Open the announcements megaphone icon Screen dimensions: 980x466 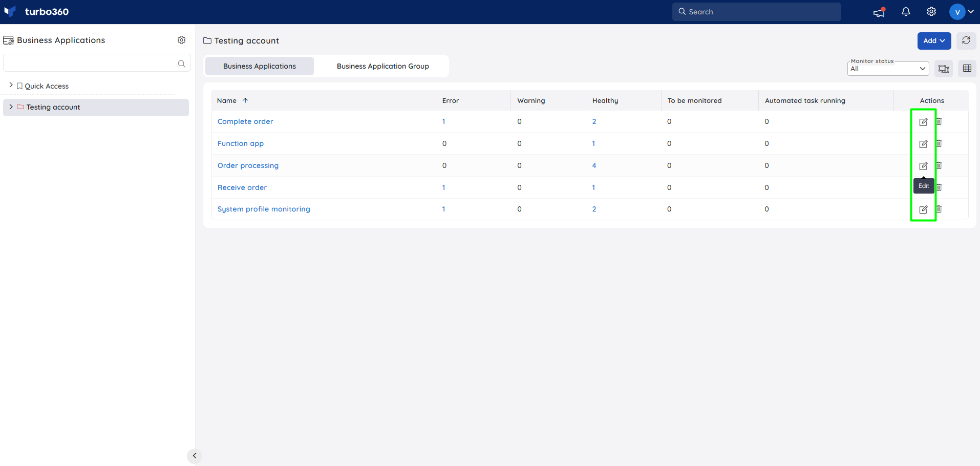point(879,12)
